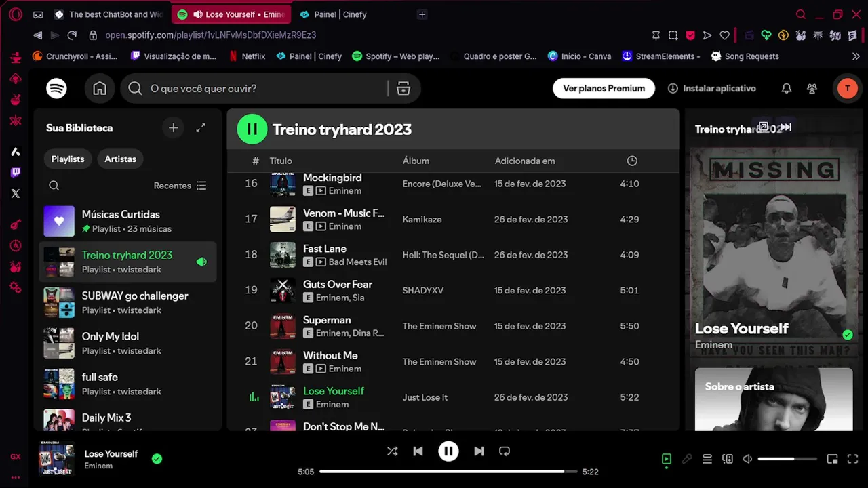Click Lose Yourself title in the player bar
Image resolution: width=868 pixels, height=488 pixels.
tap(111, 453)
